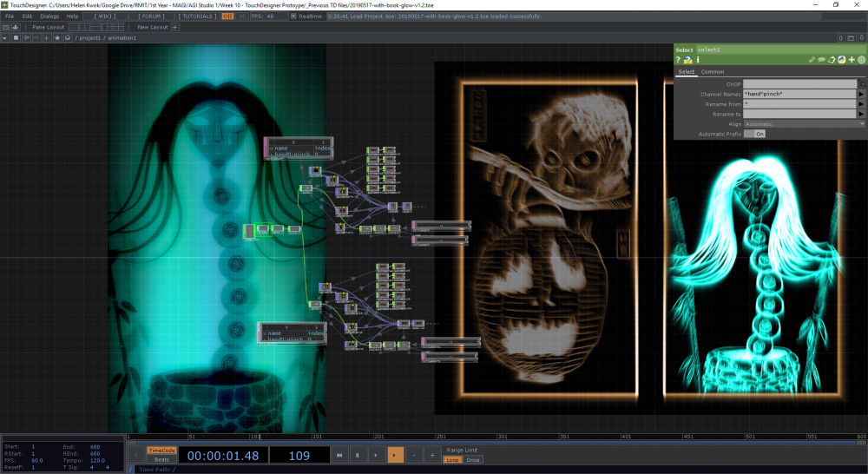Screen dimensions: 868x474
Task: Toggle the Realtime checkbox
Action: pyautogui.click(x=294, y=16)
